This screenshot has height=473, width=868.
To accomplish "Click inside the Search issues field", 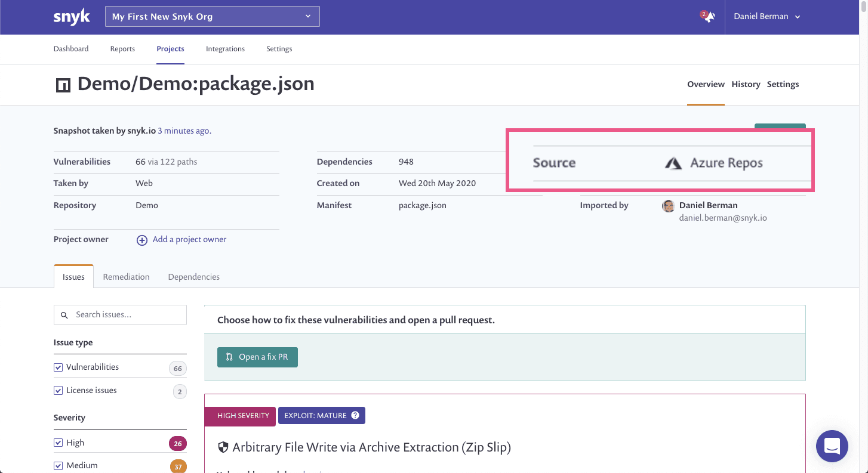I will [x=120, y=315].
